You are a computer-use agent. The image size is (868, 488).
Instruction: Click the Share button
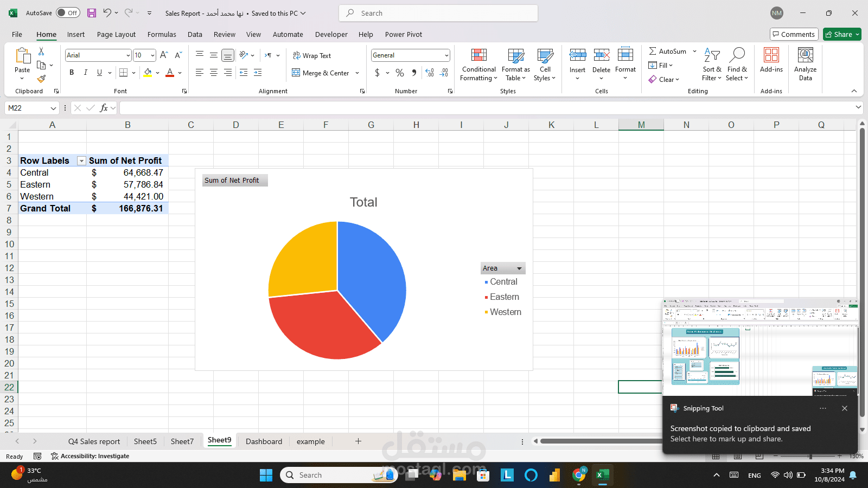tap(842, 34)
